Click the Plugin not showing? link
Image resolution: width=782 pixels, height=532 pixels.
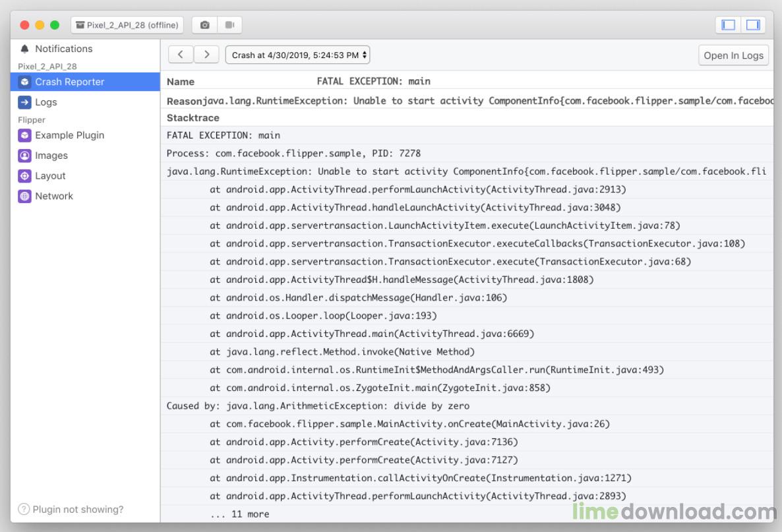click(x=77, y=509)
